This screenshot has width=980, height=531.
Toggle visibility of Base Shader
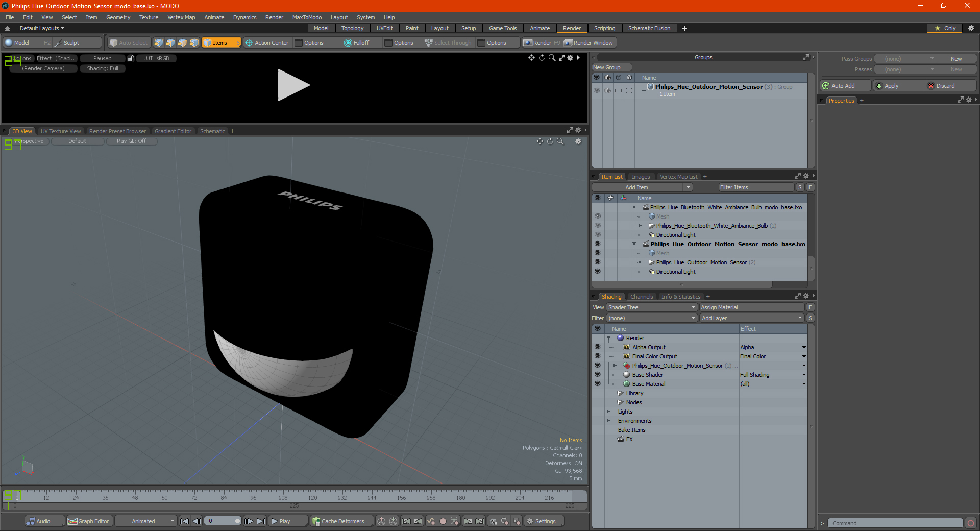tap(597, 375)
